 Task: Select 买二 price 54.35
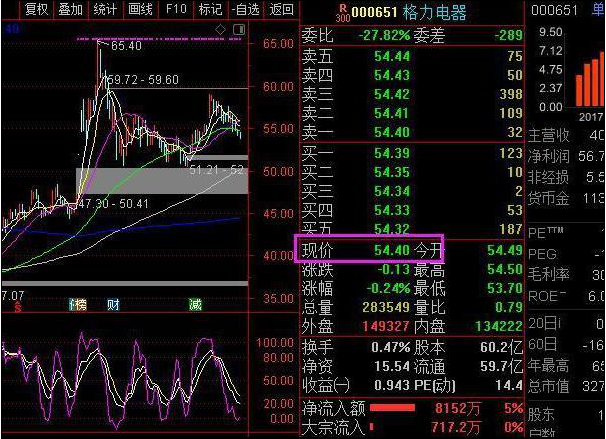pos(392,172)
